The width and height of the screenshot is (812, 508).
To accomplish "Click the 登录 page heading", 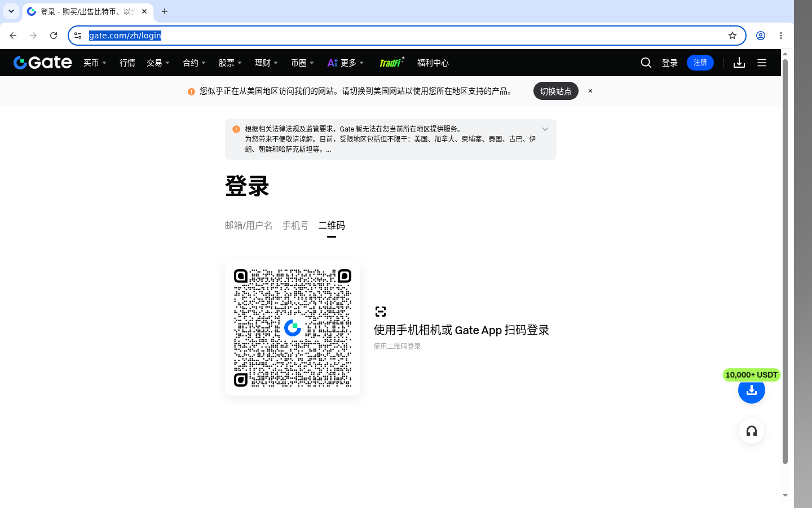I will [247, 186].
